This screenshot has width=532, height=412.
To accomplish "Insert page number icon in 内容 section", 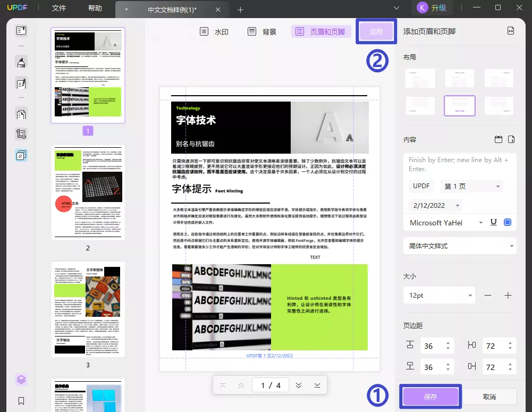I will tap(511, 139).
